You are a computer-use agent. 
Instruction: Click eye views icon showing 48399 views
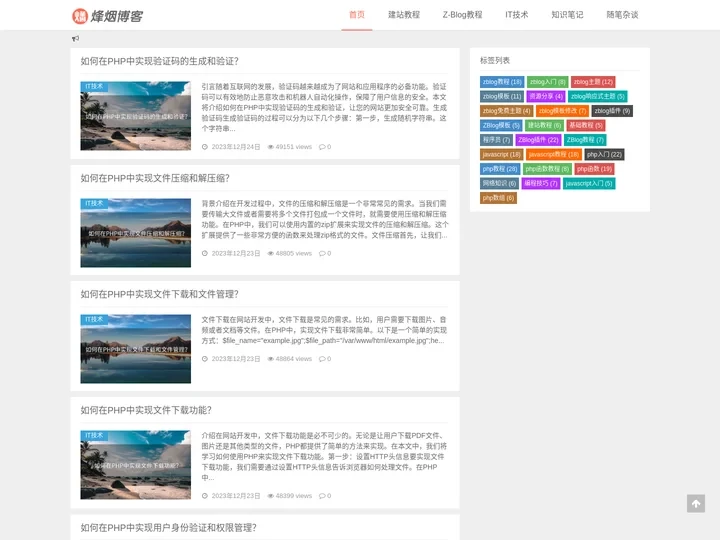tap(271, 496)
